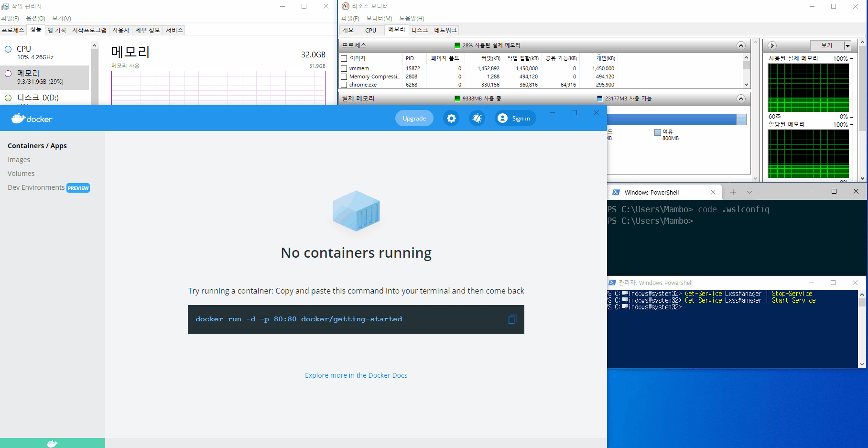The width and height of the screenshot is (868, 448).
Task: Click the Upgrade button in Docker
Action: tap(414, 119)
